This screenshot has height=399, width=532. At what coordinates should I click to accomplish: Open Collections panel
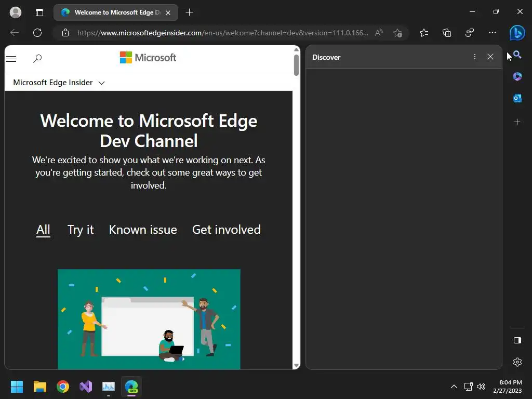[x=447, y=33]
